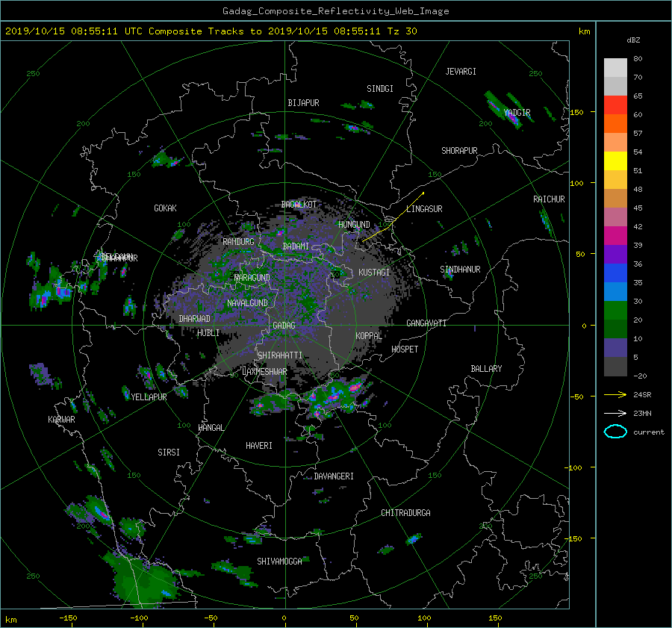Viewport: 672px width, 628px height.
Task: Pick the light gray 70-80 dBZ band
Action: (x=615, y=67)
